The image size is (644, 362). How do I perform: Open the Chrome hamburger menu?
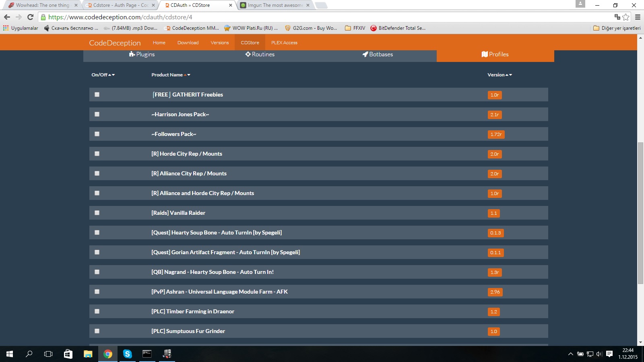click(x=638, y=17)
